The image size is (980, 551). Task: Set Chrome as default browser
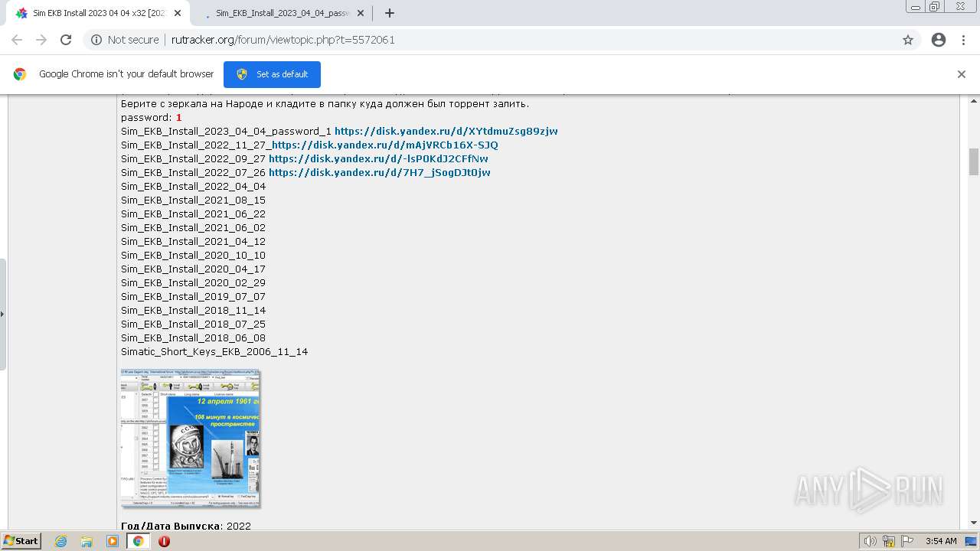point(272,74)
